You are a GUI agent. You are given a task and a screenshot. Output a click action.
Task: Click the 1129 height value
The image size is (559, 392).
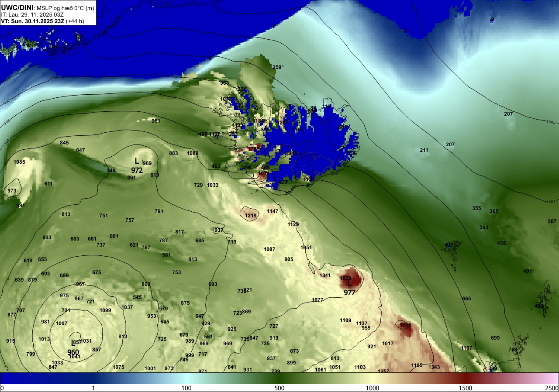(x=293, y=224)
